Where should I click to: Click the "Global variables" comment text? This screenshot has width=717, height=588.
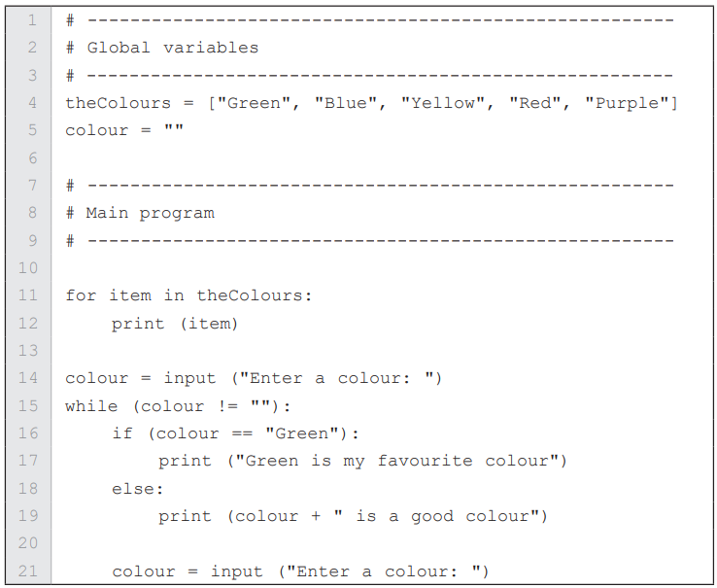[172, 48]
